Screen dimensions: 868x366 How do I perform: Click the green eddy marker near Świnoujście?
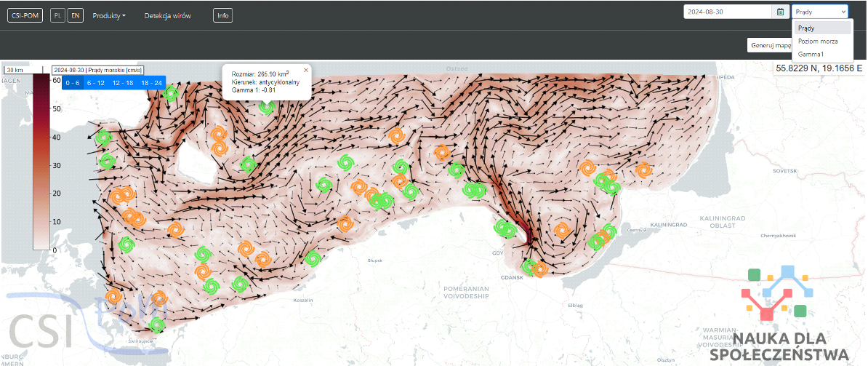(x=156, y=325)
